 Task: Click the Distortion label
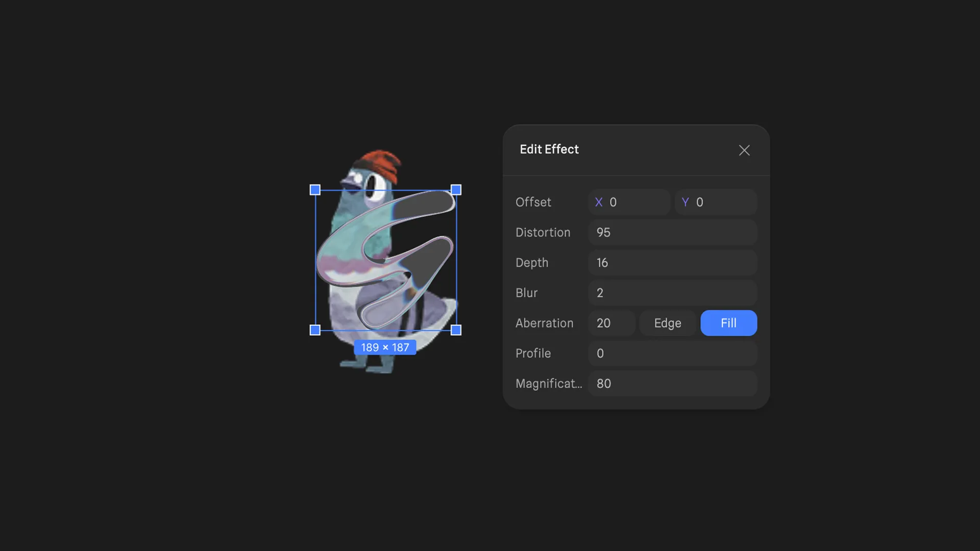coord(543,232)
